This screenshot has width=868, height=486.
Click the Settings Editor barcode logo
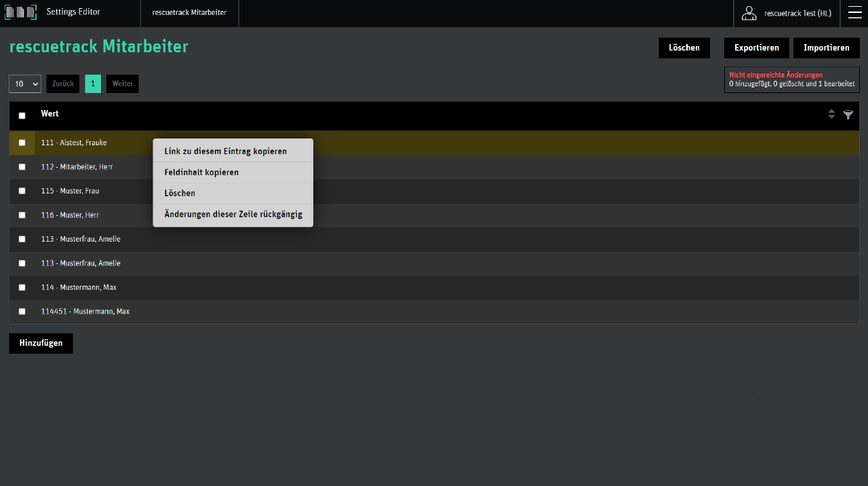click(x=20, y=12)
